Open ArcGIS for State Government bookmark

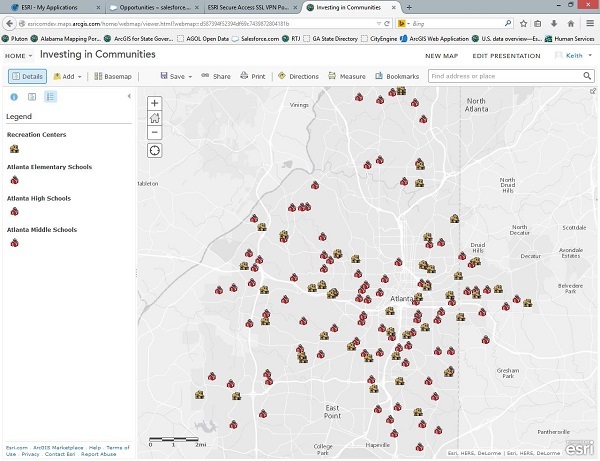coord(139,39)
